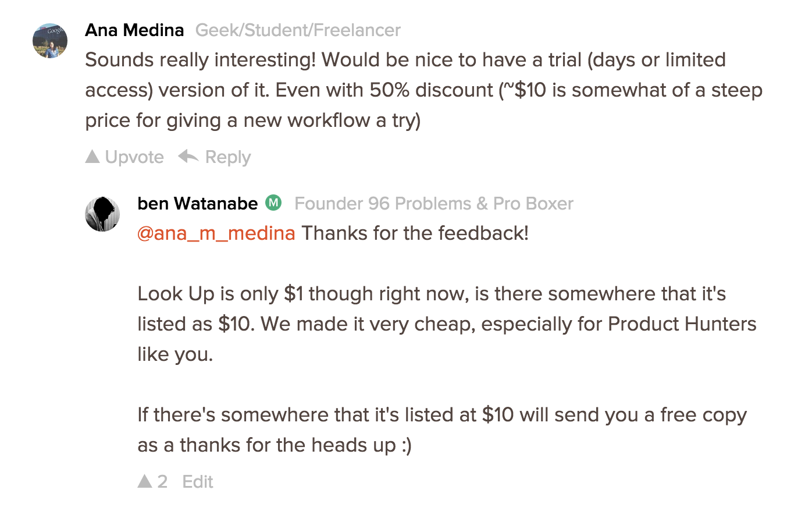The height and width of the screenshot is (511, 812).
Task: Click the 'Sounds really interesting!' text
Action: [x=200, y=60]
